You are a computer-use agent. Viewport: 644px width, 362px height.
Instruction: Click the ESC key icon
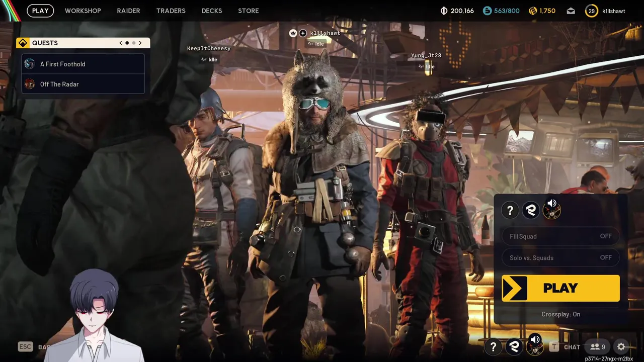pyautogui.click(x=25, y=346)
